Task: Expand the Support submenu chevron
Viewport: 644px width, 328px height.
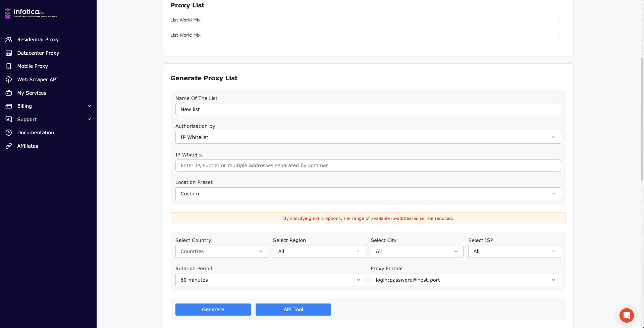Action: pyautogui.click(x=89, y=120)
